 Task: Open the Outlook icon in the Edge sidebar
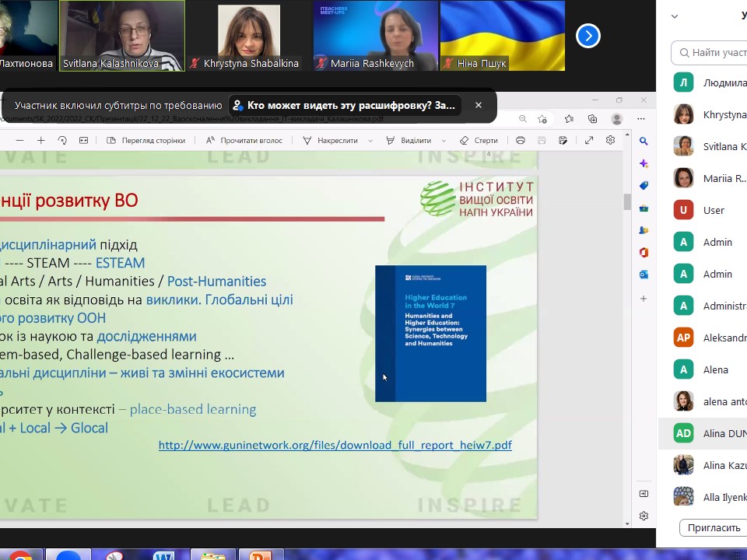pyautogui.click(x=644, y=275)
